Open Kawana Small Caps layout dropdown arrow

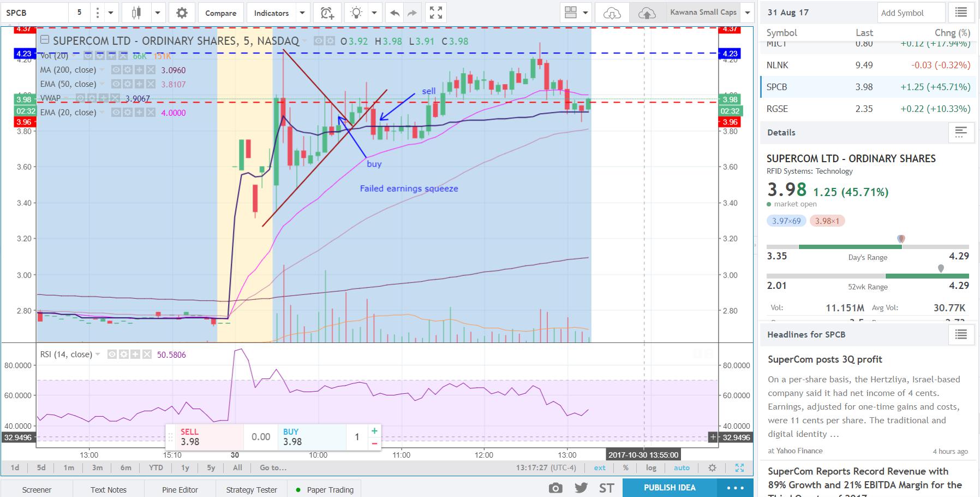pos(747,13)
